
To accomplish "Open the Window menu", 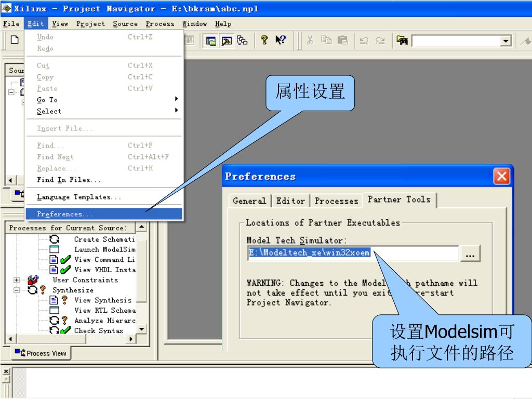I will [194, 24].
